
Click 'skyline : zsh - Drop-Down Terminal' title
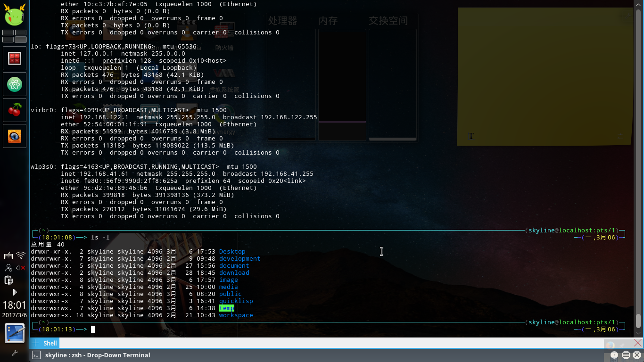click(x=98, y=355)
